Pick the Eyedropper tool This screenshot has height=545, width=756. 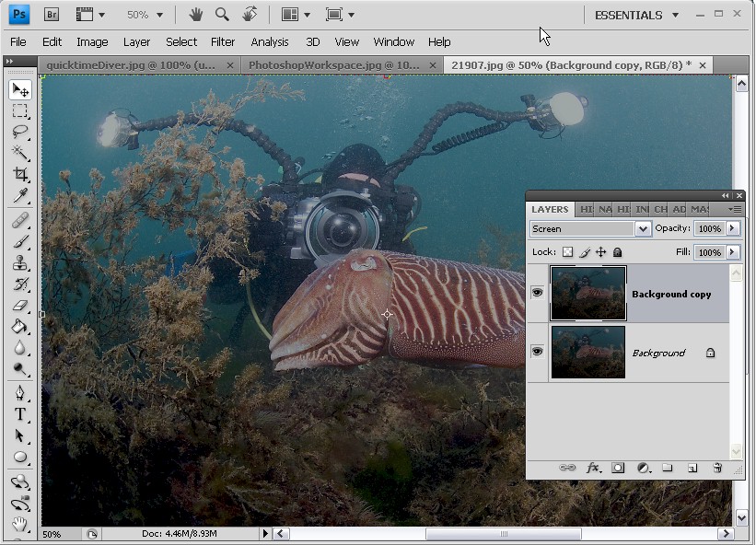(x=20, y=195)
